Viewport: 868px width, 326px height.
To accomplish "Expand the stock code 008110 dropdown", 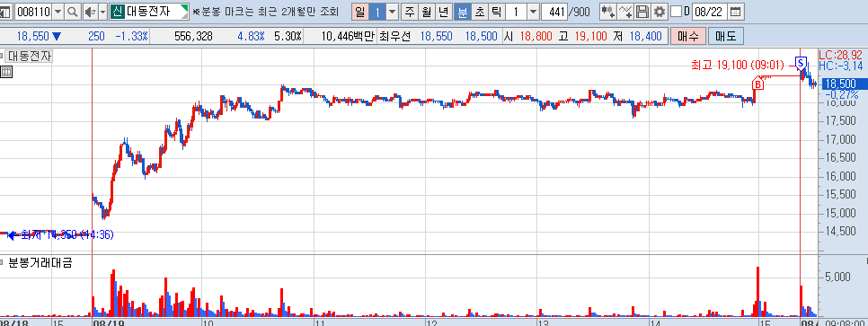I will click(58, 12).
